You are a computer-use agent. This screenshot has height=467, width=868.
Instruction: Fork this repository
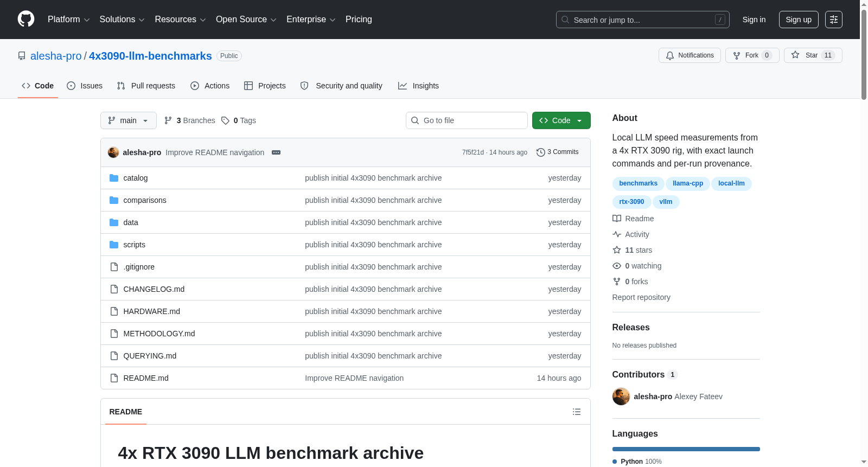coord(752,55)
